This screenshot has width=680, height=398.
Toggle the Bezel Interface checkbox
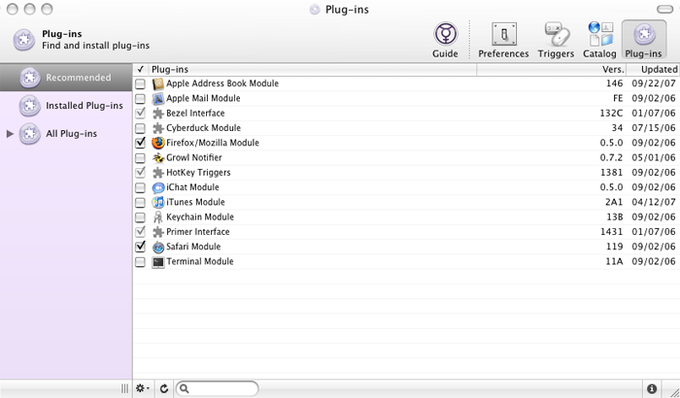[x=140, y=114]
